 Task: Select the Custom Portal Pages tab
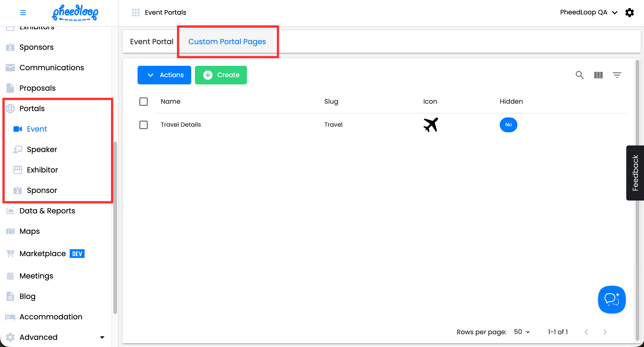[x=227, y=42]
